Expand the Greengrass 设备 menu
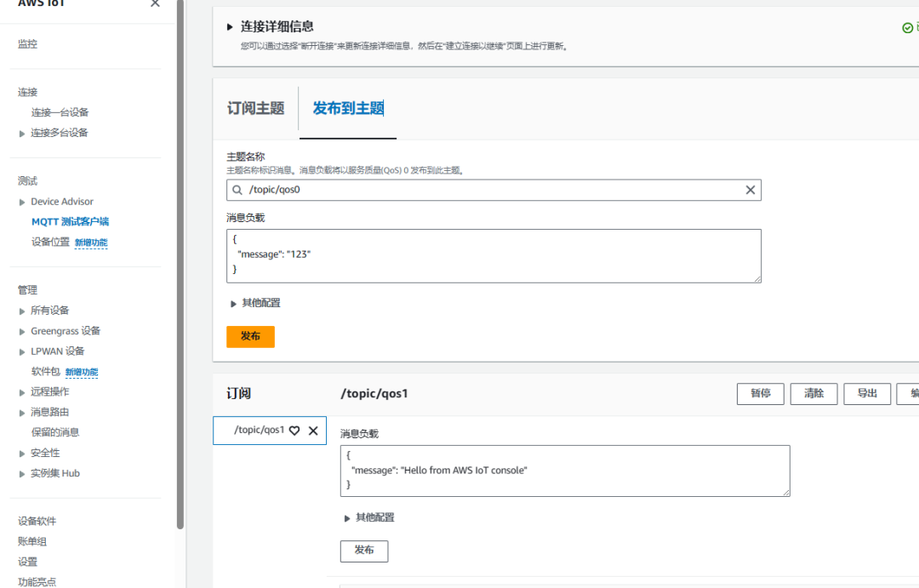This screenshot has width=919, height=588. click(x=22, y=331)
